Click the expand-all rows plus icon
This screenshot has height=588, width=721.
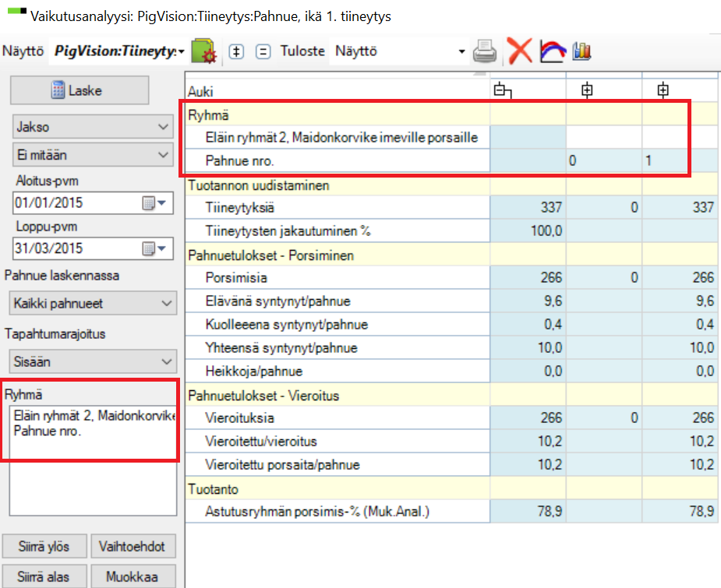(x=236, y=51)
